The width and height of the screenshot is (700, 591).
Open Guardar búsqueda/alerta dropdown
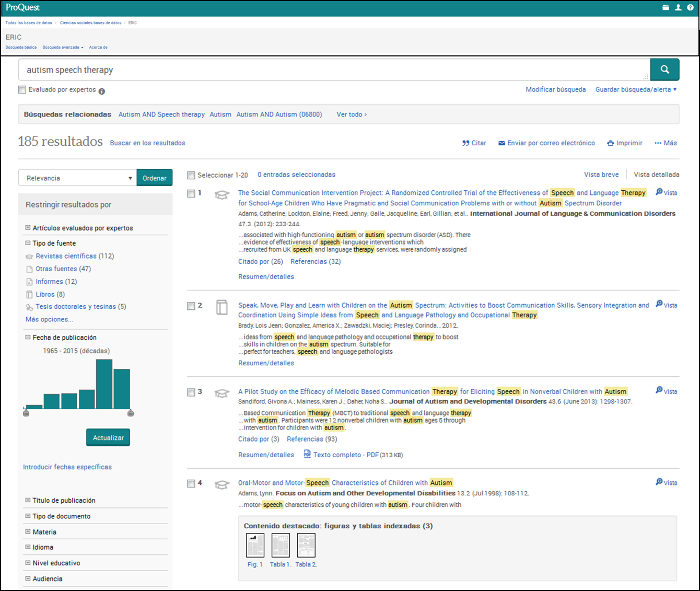(x=636, y=89)
